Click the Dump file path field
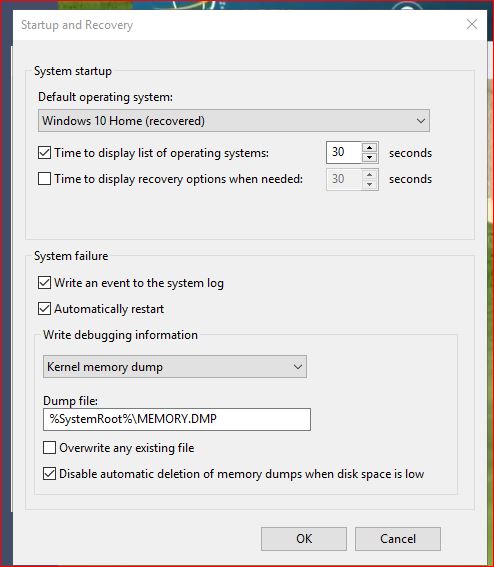This screenshot has height=567, width=494. (x=177, y=419)
